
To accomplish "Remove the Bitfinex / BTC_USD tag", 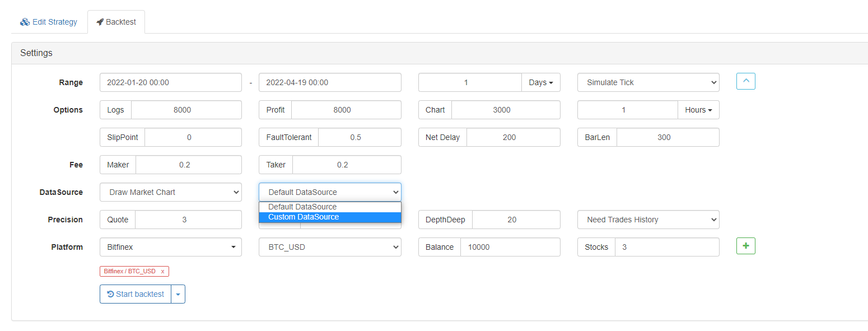I will [x=162, y=271].
